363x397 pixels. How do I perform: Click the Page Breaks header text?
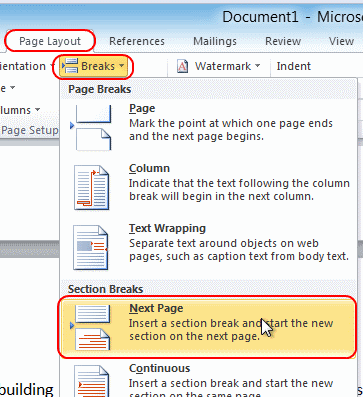tap(99, 89)
